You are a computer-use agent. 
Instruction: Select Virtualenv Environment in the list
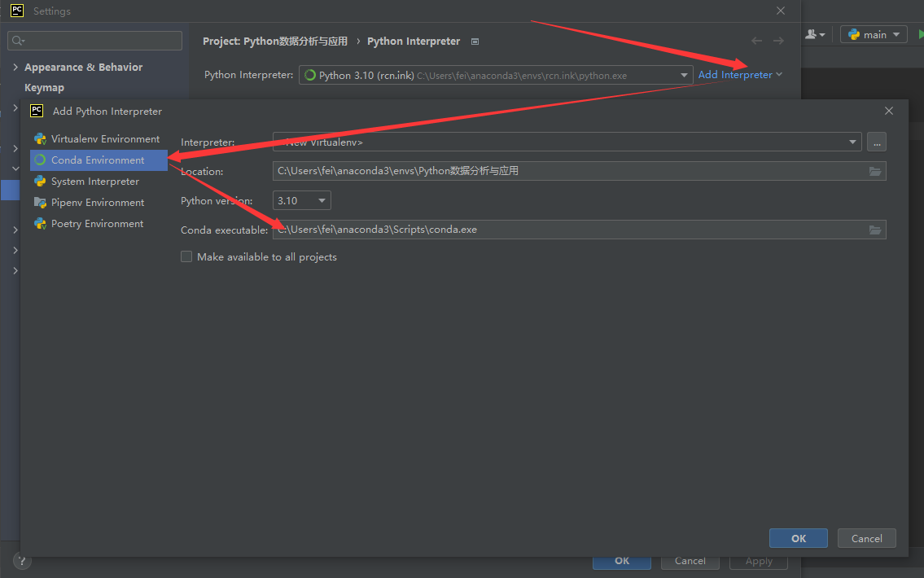tap(99, 139)
